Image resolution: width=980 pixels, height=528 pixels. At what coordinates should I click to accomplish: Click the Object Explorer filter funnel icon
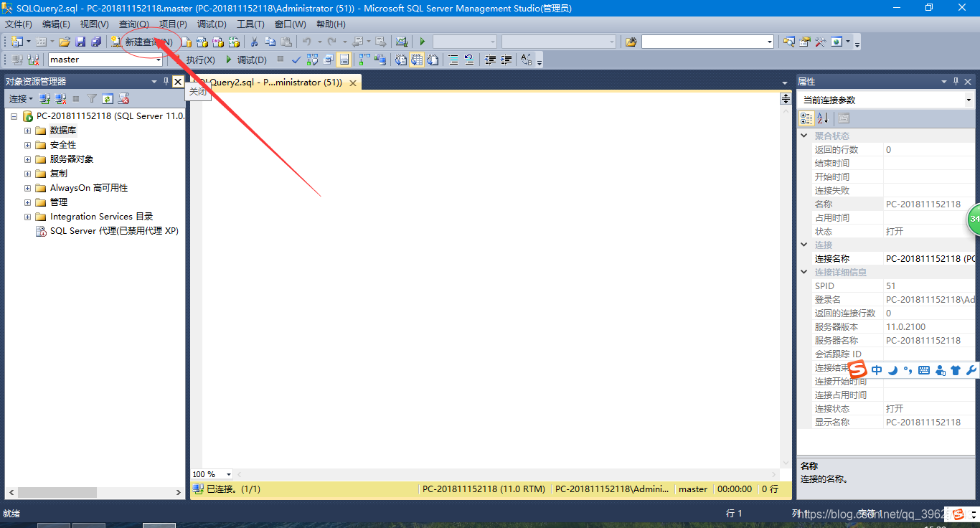coord(92,98)
